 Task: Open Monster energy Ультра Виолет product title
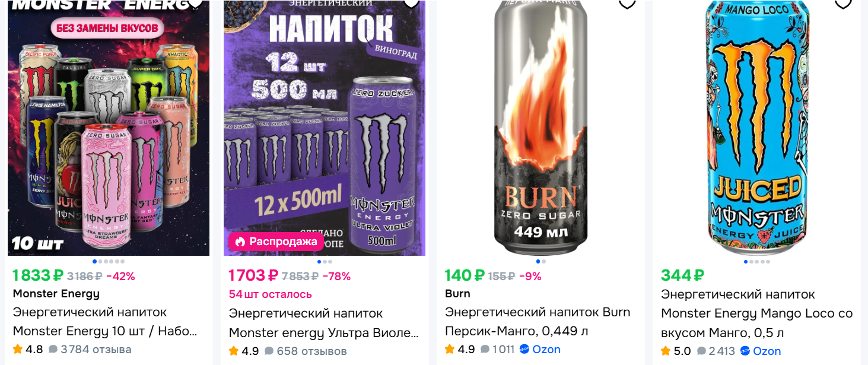tap(324, 322)
